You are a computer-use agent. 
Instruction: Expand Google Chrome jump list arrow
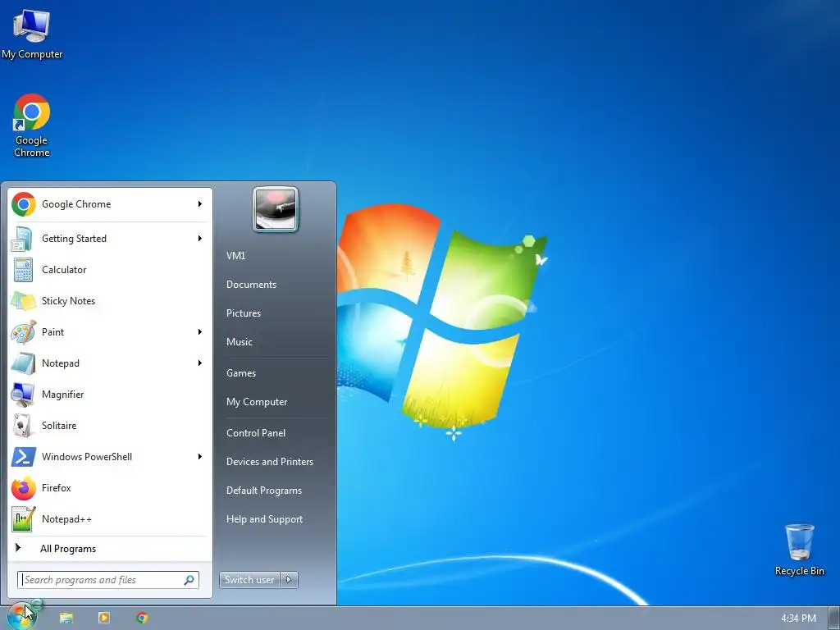click(200, 204)
